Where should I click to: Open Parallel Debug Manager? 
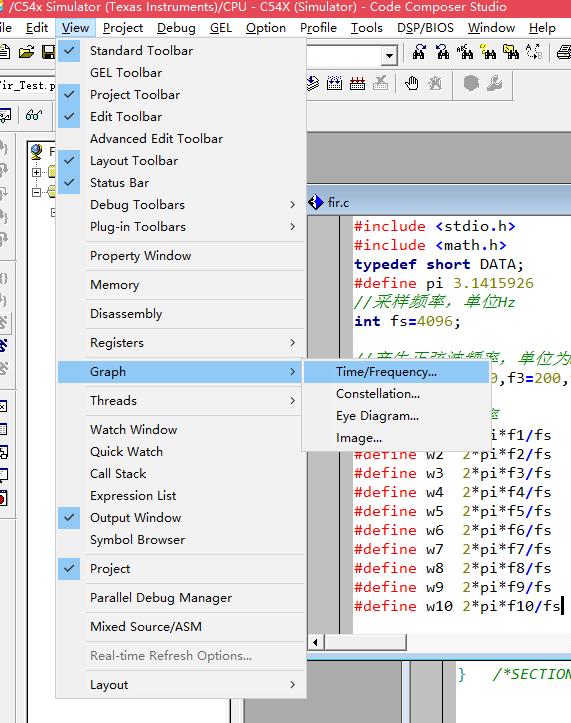click(181, 598)
